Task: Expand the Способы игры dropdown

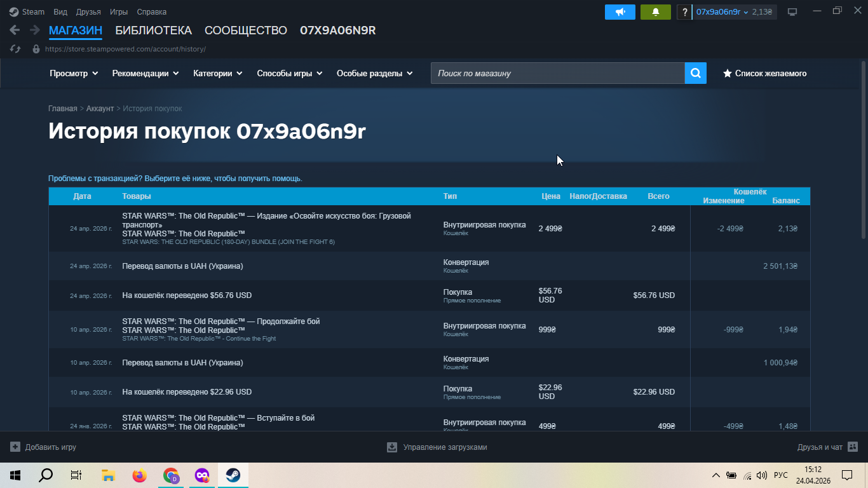Action: pyautogui.click(x=290, y=73)
